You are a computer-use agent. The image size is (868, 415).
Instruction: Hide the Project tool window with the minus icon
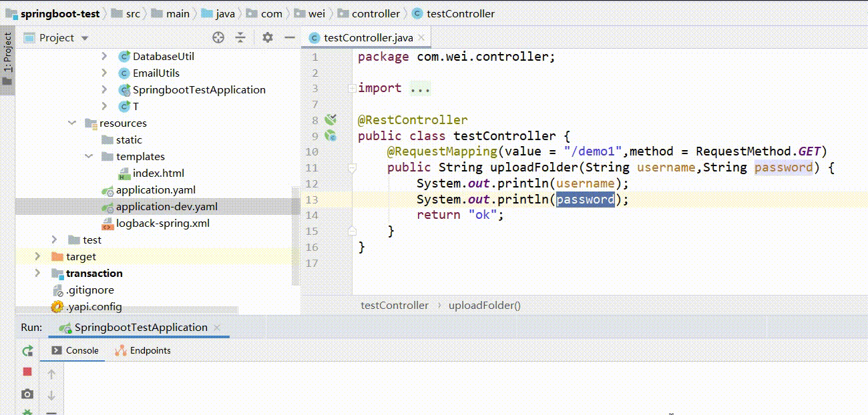289,37
